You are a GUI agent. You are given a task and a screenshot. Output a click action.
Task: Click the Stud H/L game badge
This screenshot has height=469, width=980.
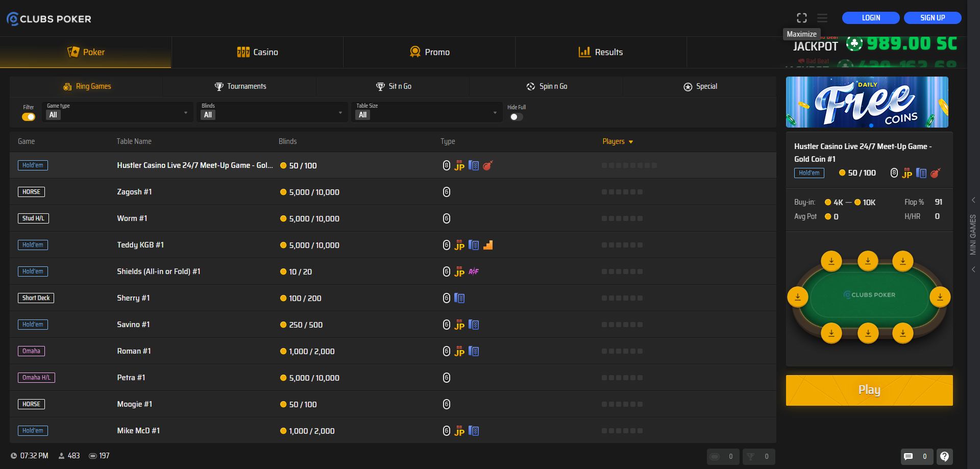click(33, 218)
